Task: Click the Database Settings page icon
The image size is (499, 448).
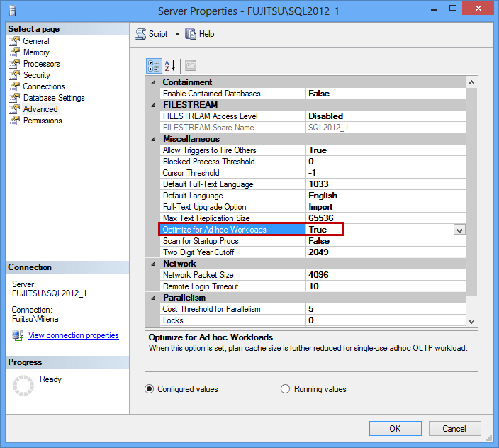Action: click(x=14, y=98)
